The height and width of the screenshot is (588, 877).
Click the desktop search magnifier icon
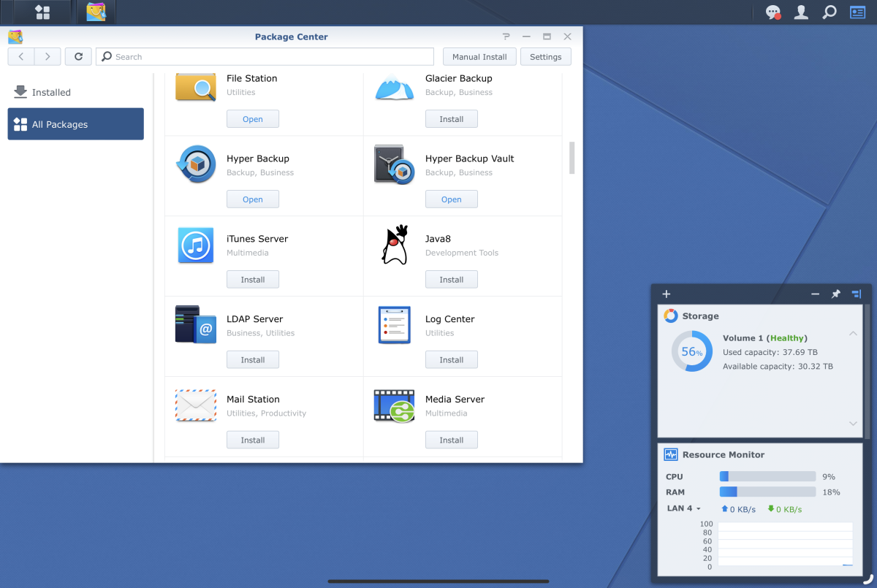pos(829,12)
